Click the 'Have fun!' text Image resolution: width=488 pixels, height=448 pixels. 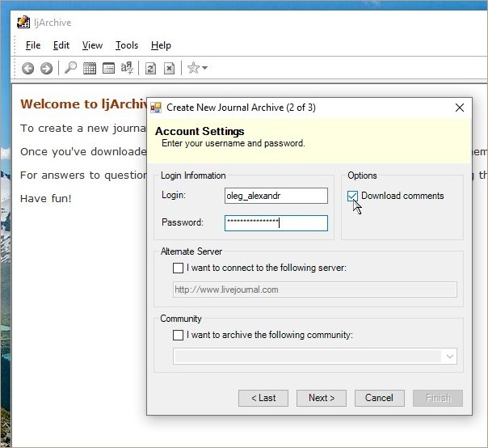[x=46, y=198]
